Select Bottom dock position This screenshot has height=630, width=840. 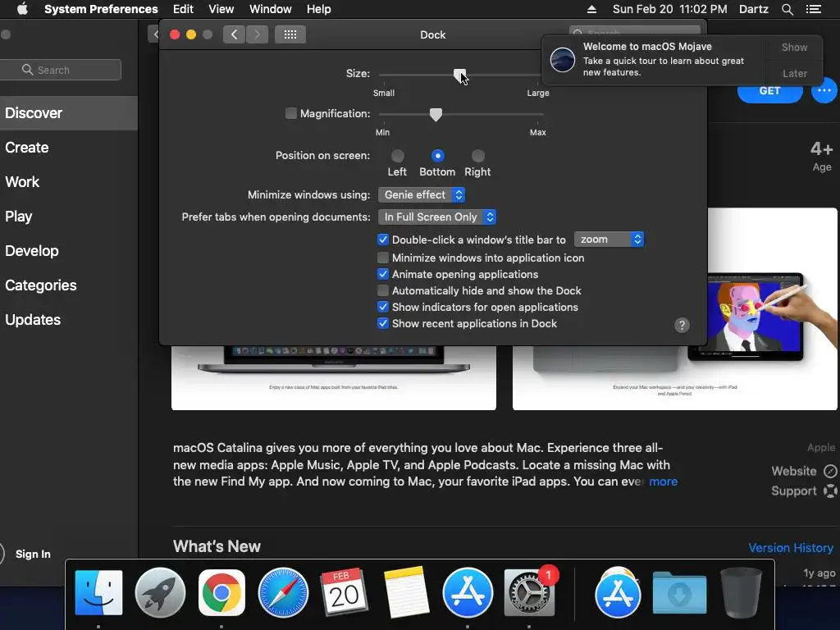(x=438, y=156)
